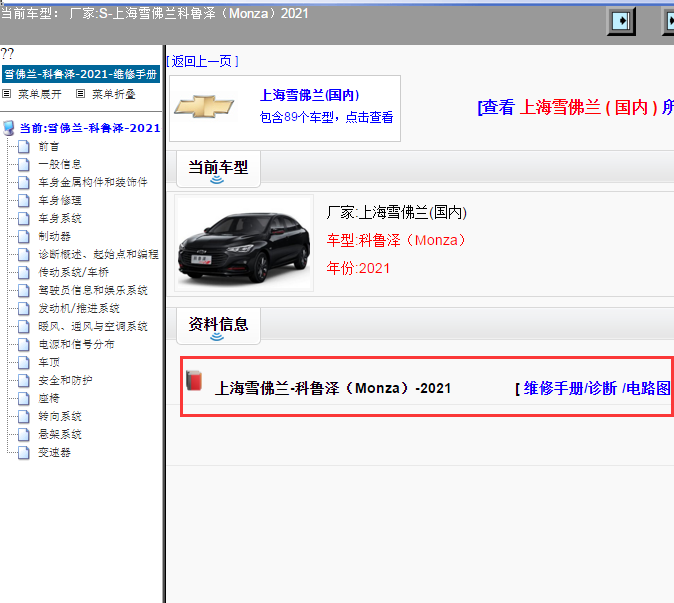Open 悬架系统 chapter in tree

tap(60, 435)
